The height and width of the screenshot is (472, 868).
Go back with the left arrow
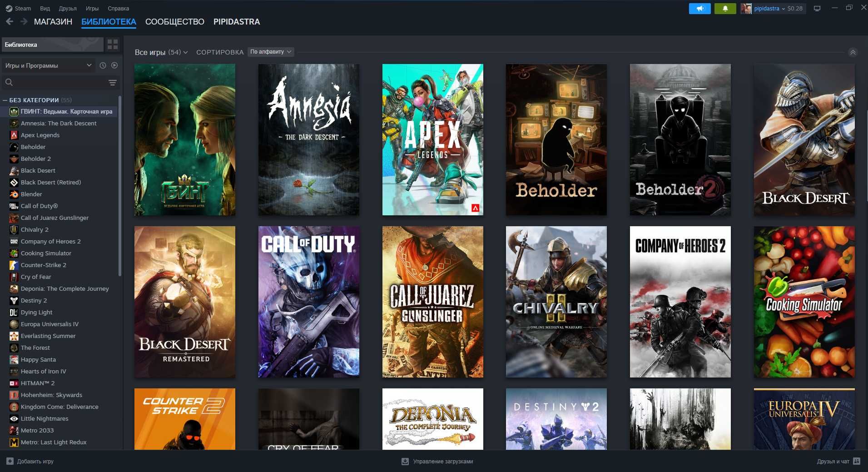click(x=10, y=21)
